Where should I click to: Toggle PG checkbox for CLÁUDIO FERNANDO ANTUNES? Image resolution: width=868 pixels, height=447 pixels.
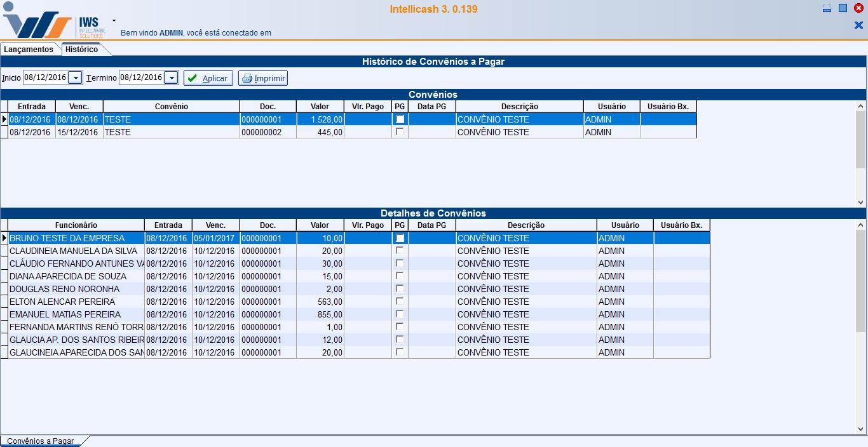point(400,264)
